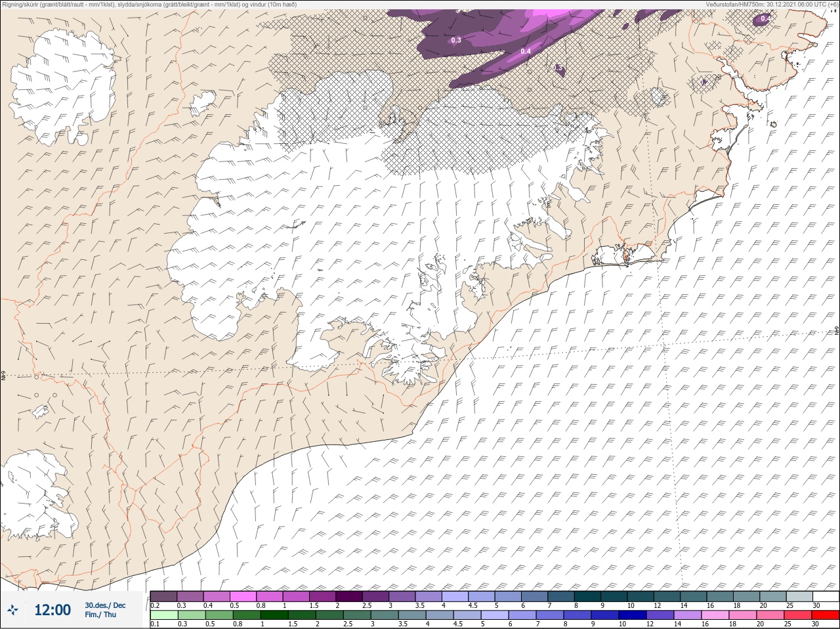Pick the top legend swatch between 1 and 1.5
Viewport: 840px width, 629px height.
296,596
